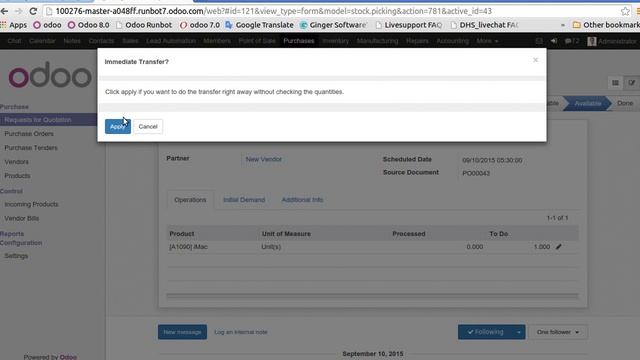Open the New Vendor partner link

(264, 159)
